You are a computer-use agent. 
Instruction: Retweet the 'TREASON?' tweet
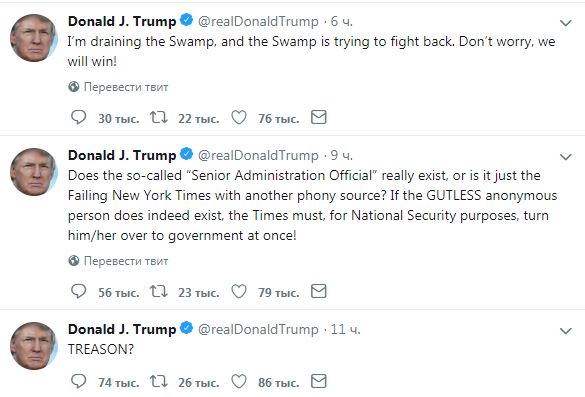pos(159,381)
